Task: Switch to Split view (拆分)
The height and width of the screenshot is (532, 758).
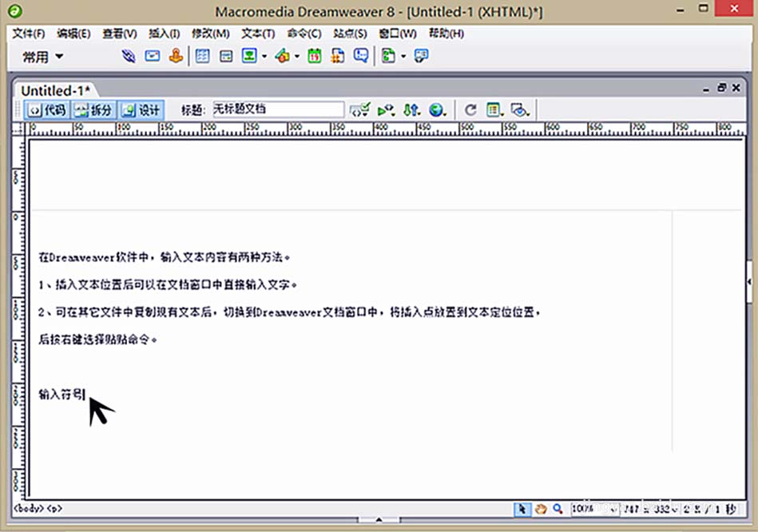Action: [x=93, y=110]
